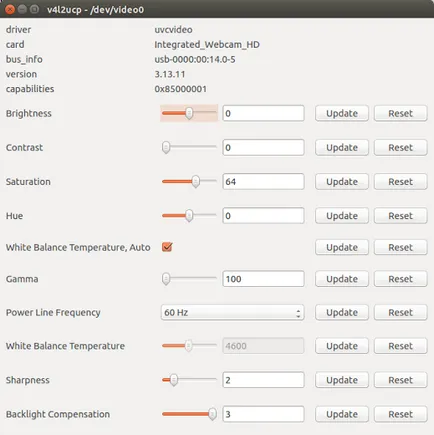Close the v4l2ucp window
The image size is (434, 435).
[x=10, y=9]
